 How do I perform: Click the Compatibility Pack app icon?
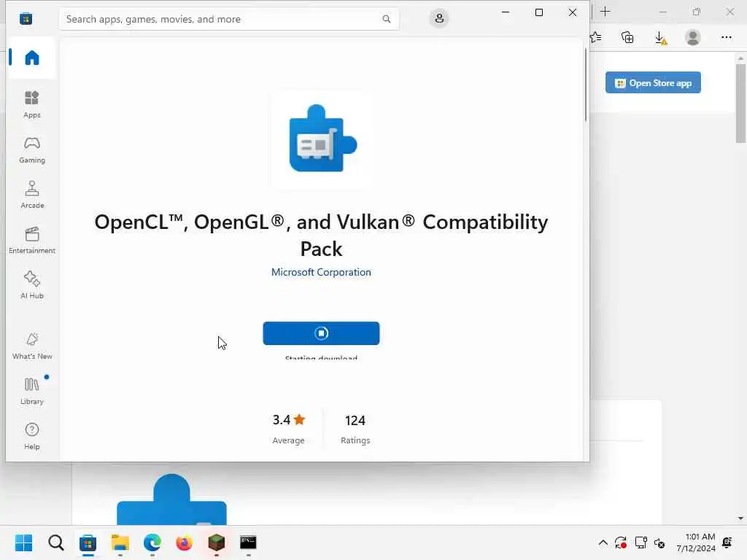[322, 138]
